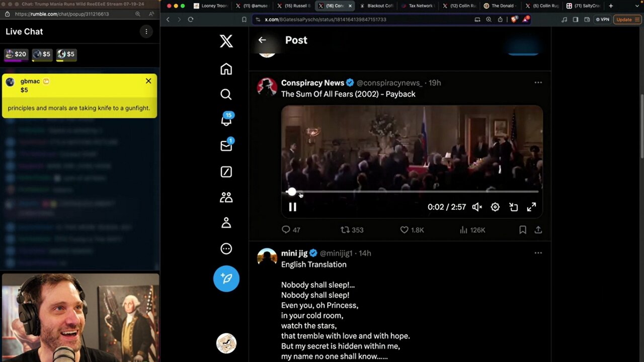The width and height of the screenshot is (644, 362).
Task: Go to Home in X sidebar
Action: [226, 69]
